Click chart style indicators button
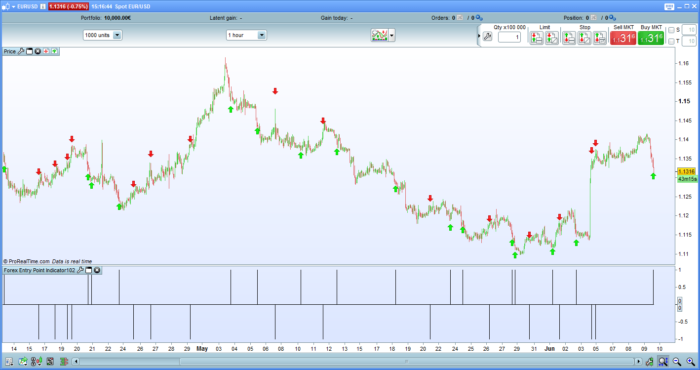Viewport: 700px width, 370px height. [x=379, y=35]
